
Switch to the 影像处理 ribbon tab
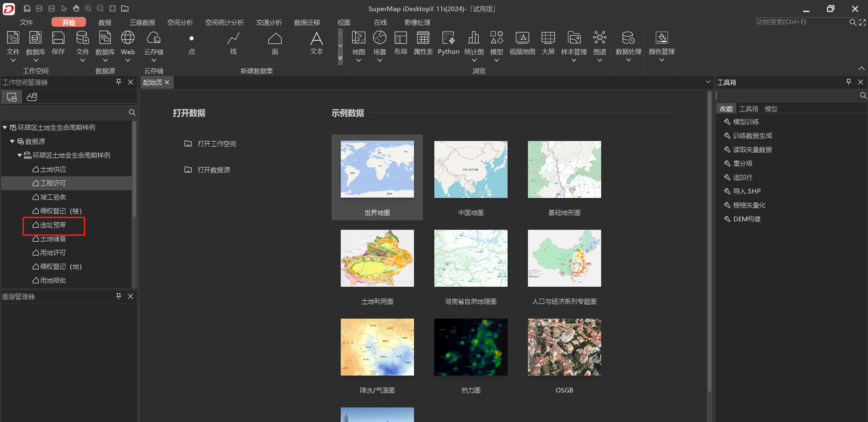pyautogui.click(x=417, y=22)
